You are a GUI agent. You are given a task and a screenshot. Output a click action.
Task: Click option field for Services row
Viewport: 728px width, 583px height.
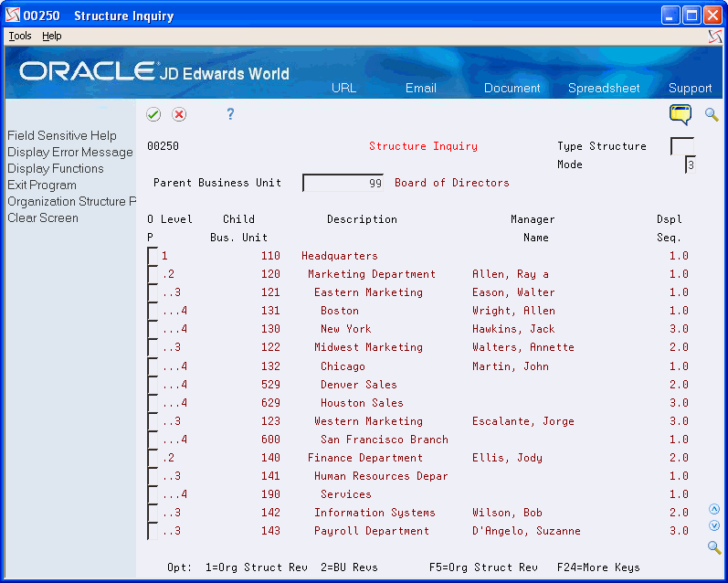(153, 494)
